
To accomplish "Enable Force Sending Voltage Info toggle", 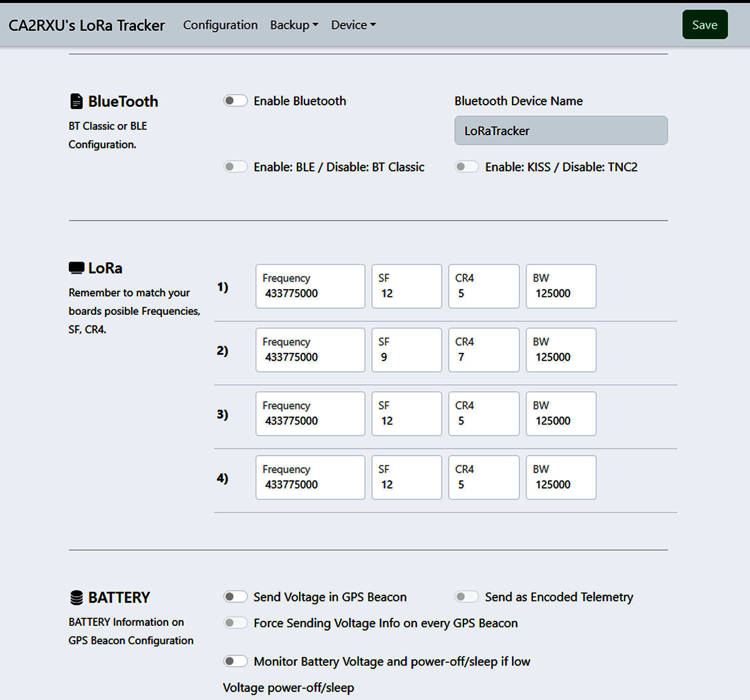I will coord(235,623).
